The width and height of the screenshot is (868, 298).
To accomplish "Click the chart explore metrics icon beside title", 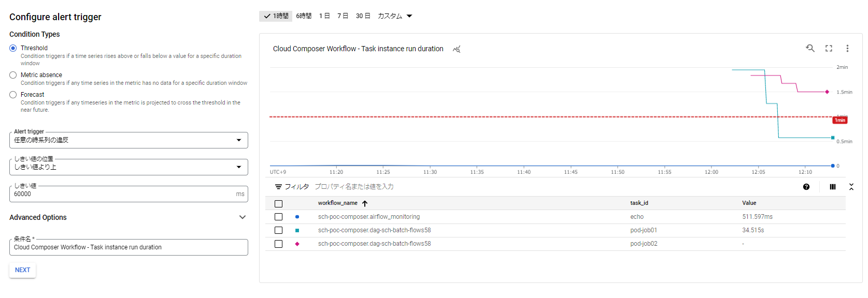I will pos(457,49).
